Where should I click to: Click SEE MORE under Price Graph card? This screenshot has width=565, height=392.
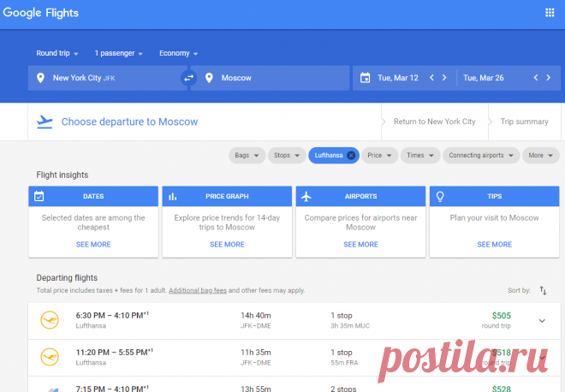pyautogui.click(x=227, y=244)
